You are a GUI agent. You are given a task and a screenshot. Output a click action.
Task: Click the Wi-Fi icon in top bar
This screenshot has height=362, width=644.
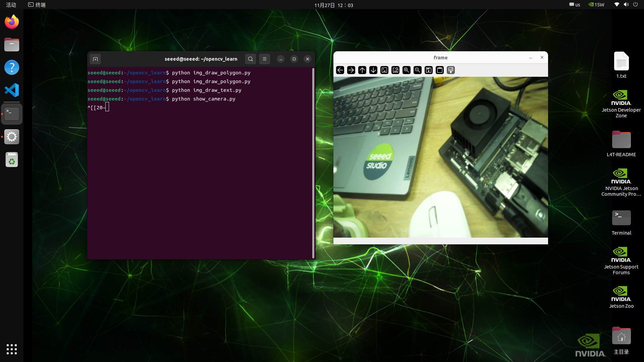tap(616, 4)
